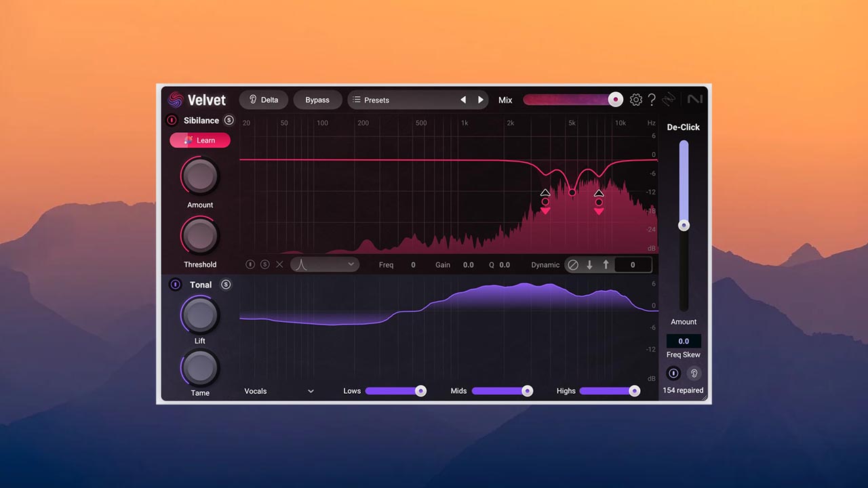Open help via the question mark icon
The width and height of the screenshot is (868, 488).
pyautogui.click(x=652, y=99)
